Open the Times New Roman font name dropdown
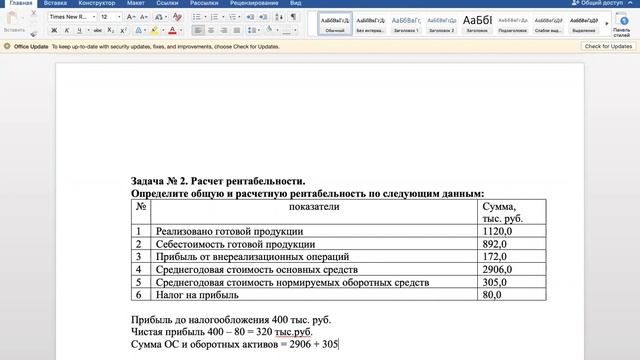The width and height of the screenshot is (640, 360). point(93,17)
